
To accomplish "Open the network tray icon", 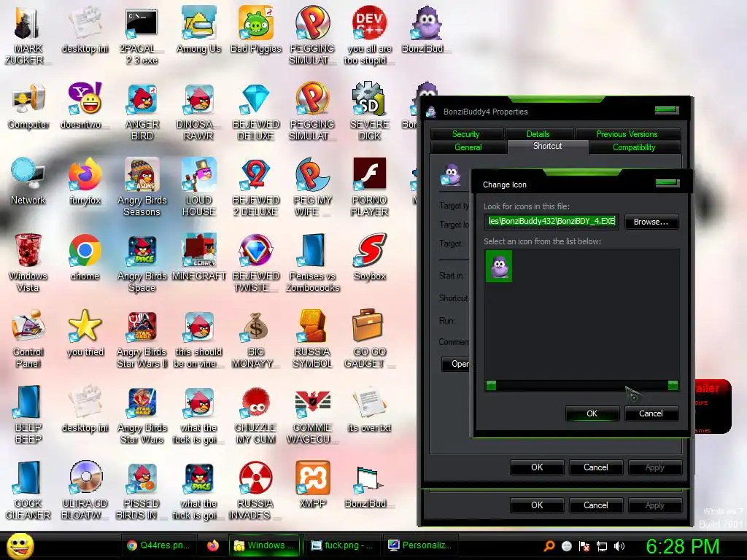I will point(602,546).
